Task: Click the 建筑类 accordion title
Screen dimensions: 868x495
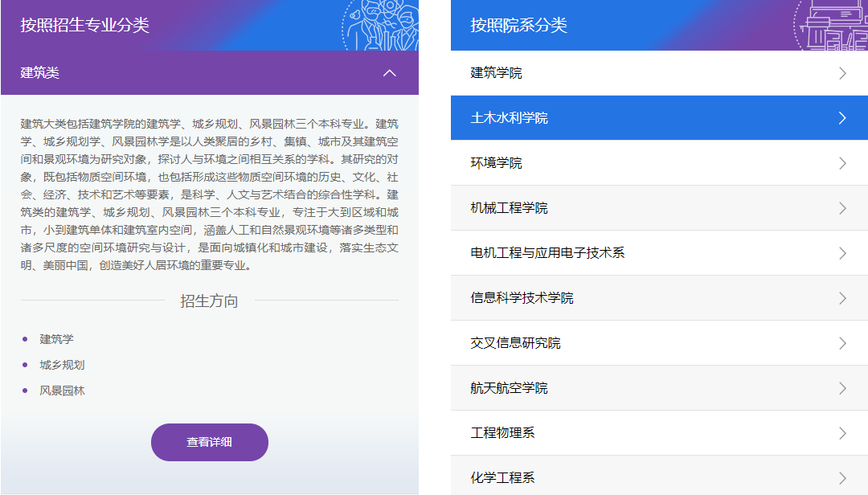Action: click(x=40, y=73)
